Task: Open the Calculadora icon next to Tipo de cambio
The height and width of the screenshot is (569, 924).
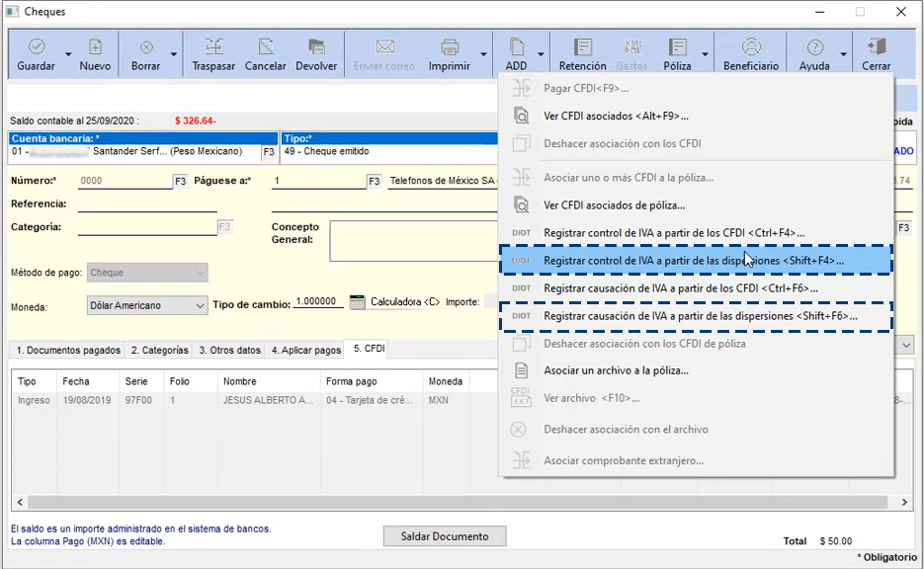Action: click(x=358, y=302)
